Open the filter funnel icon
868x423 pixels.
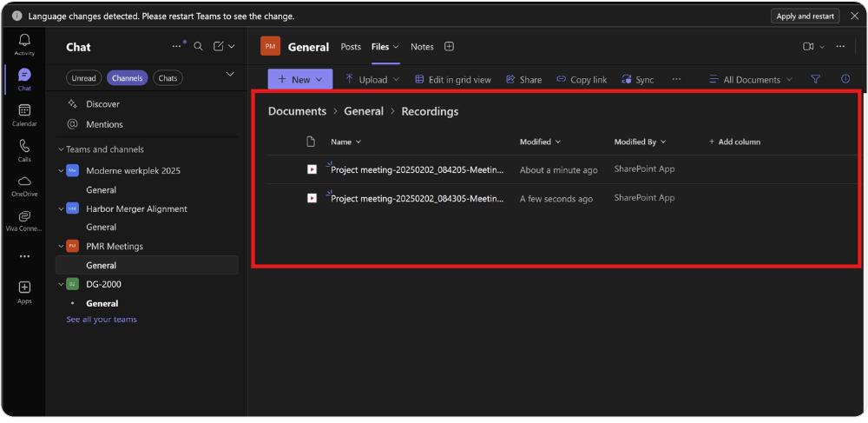click(x=815, y=79)
